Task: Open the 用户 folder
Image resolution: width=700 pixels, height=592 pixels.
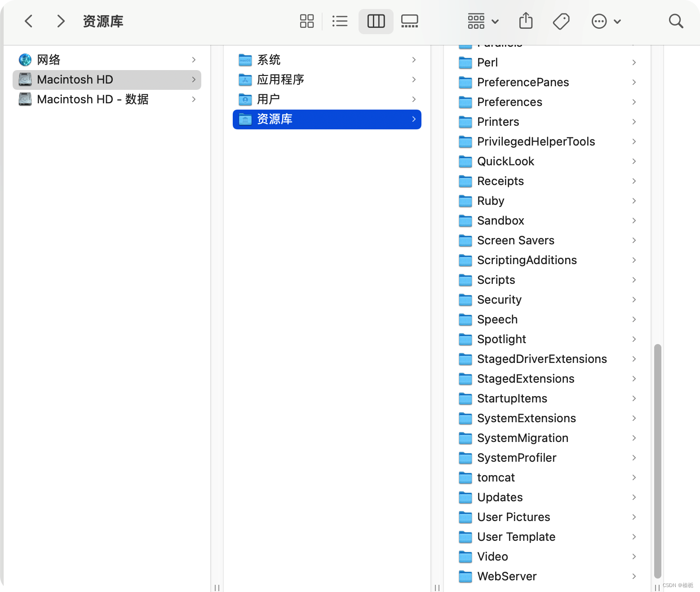Action: pos(327,99)
